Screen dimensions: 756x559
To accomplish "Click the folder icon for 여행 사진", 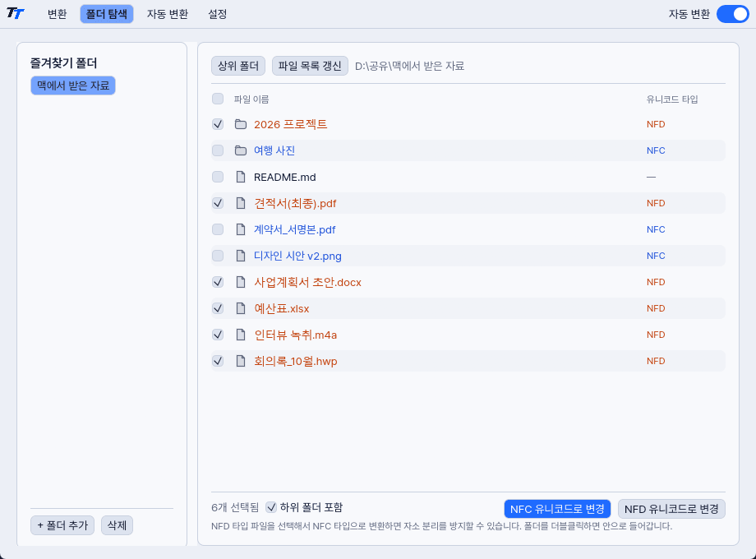I will click(x=241, y=150).
